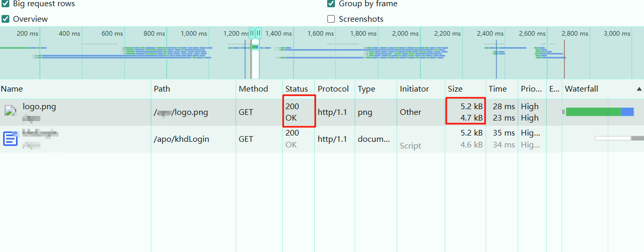Click the Waterfall sort arrow icon
This screenshot has height=252, width=644.
tap(639, 89)
